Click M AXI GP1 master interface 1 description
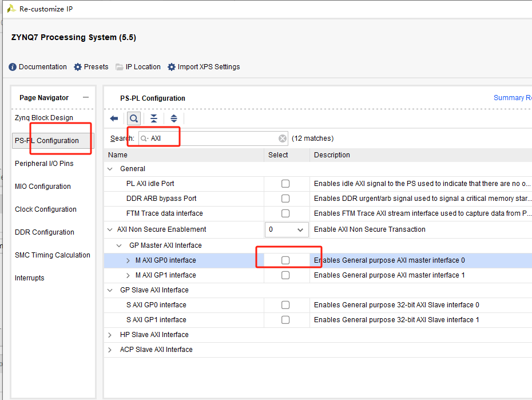This screenshot has height=400, width=532. point(389,275)
